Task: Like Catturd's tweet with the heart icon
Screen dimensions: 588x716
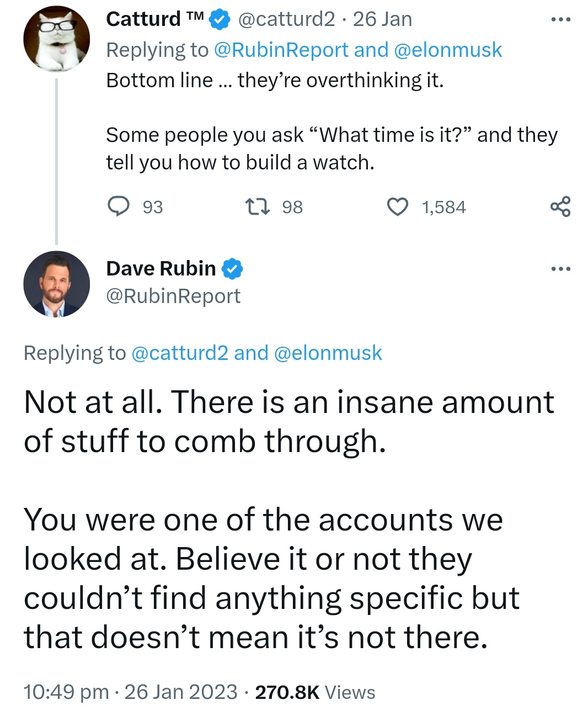Action: click(397, 206)
